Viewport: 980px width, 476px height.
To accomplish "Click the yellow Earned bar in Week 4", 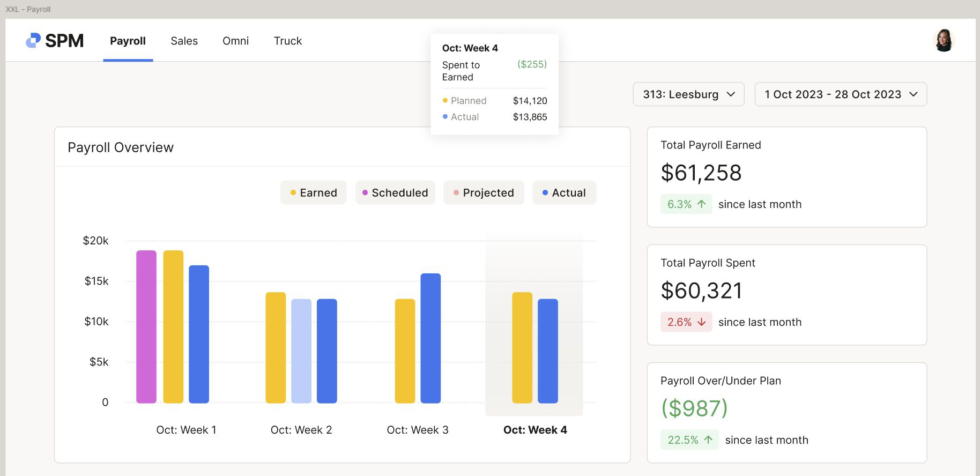I will pyautogui.click(x=522, y=347).
